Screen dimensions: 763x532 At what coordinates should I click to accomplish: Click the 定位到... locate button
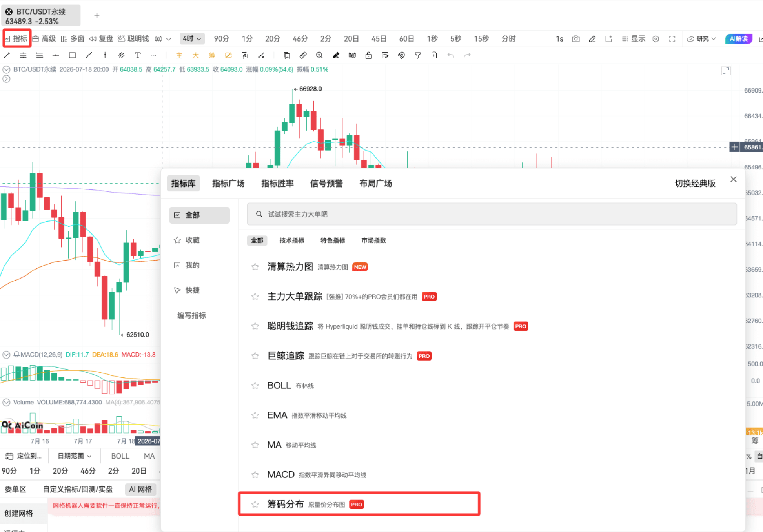[x=24, y=456]
